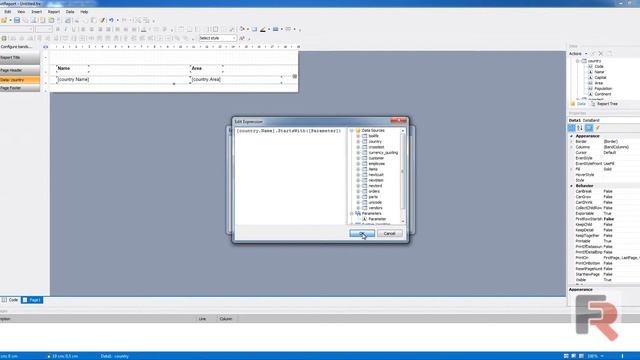Collapse the Appearance property category
Image resolution: width=640 pixels, height=360 pixels.
click(571, 136)
